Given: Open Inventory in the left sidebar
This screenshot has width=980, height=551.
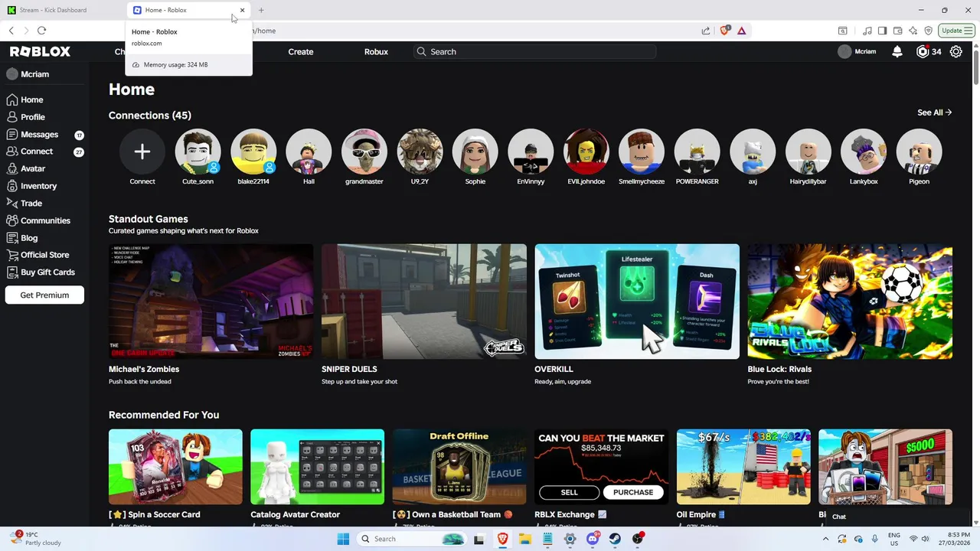Looking at the screenshot, I should tap(31, 186).
